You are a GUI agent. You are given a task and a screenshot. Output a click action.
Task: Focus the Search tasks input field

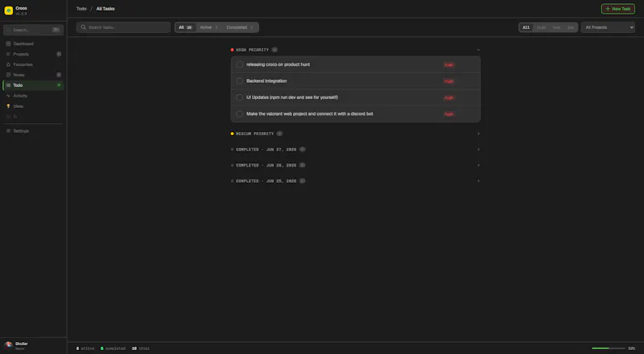click(x=123, y=27)
